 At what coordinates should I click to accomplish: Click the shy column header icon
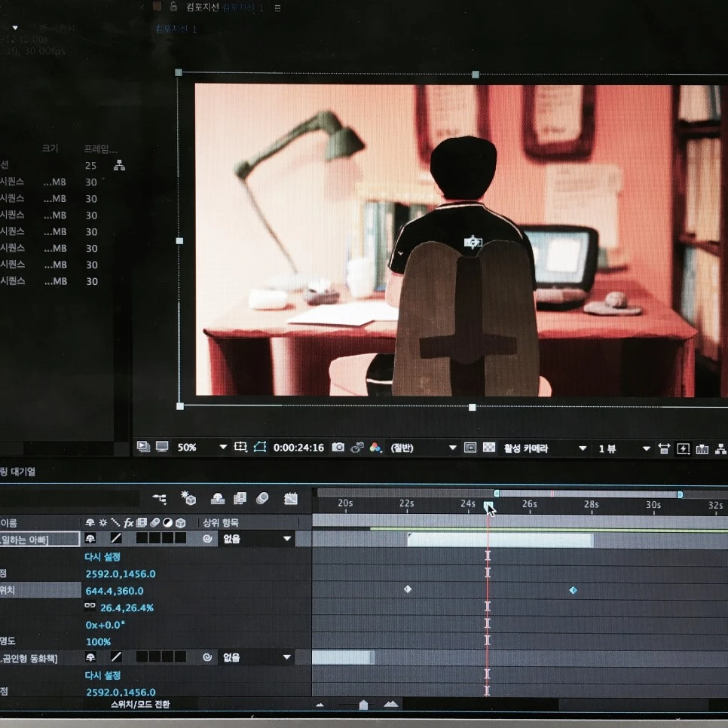coord(90,522)
